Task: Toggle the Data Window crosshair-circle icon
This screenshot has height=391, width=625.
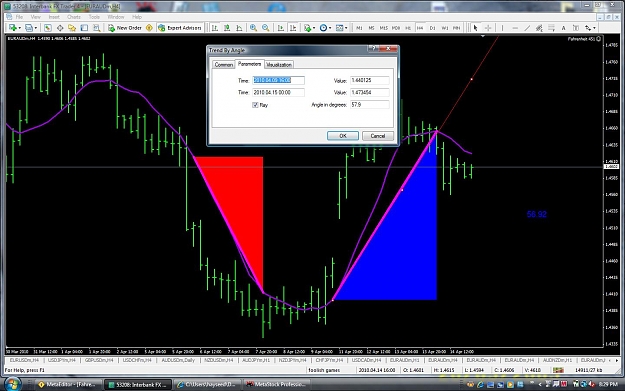Action: [60, 28]
